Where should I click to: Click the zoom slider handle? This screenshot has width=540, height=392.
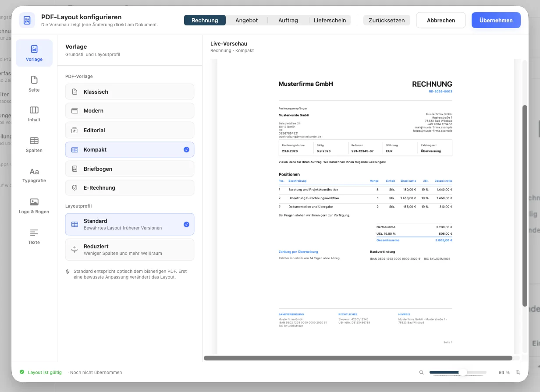point(462,372)
